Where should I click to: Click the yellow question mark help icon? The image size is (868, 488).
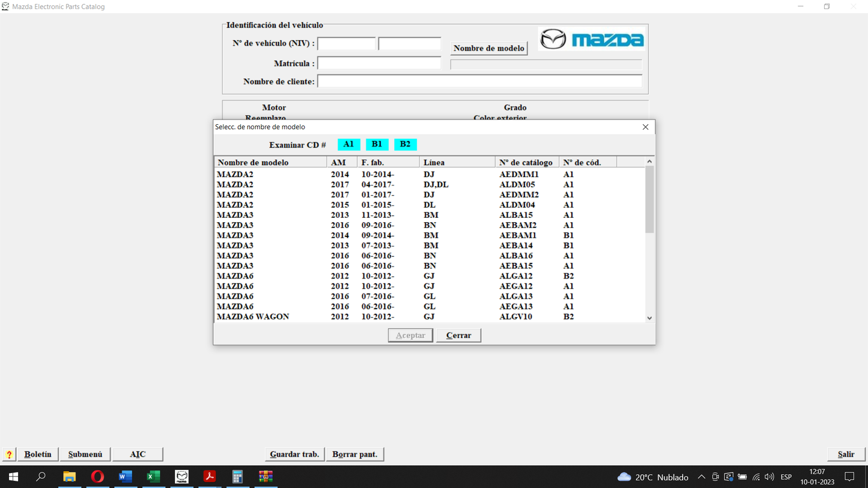click(x=9, y=454)
